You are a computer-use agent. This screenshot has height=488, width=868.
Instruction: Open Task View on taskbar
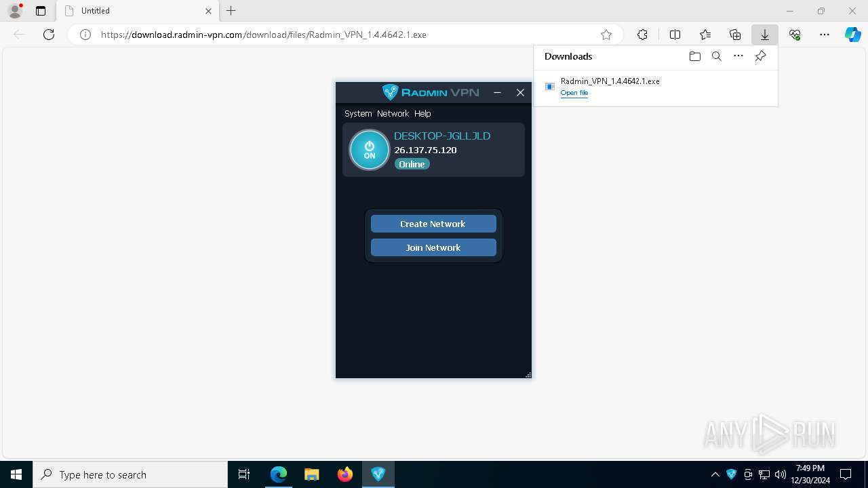tap(244, 474)
